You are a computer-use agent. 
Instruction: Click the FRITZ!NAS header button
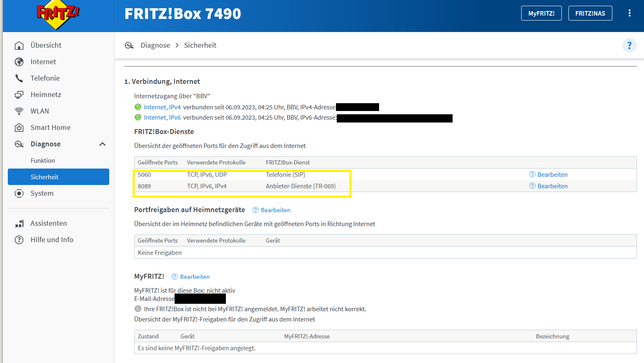pyautogui.click(x=590, y=13)
